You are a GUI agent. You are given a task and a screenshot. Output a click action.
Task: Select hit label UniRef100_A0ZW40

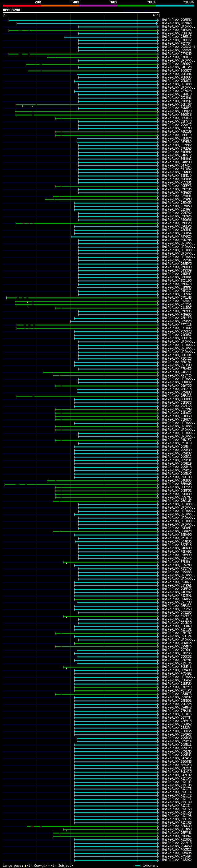[x=177, y=23]
